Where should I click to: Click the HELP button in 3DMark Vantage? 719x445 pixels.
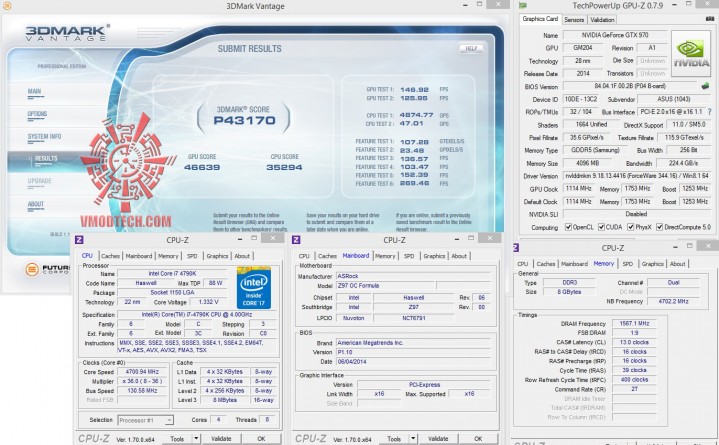click(x=471, y=48)
